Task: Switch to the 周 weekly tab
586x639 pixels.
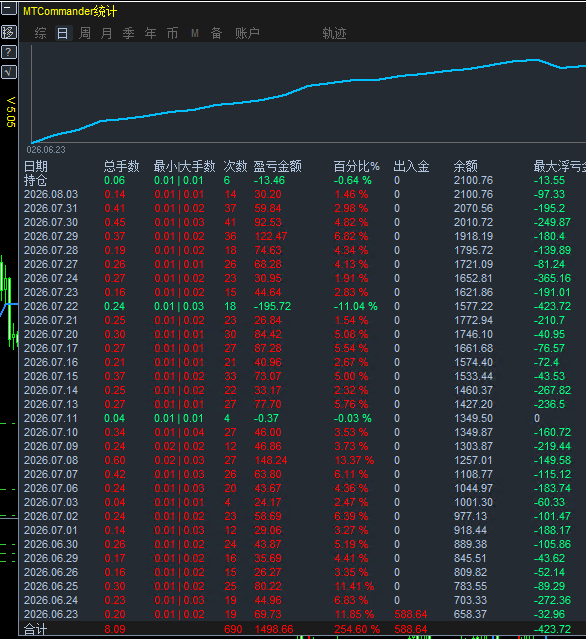Action: 84,33
